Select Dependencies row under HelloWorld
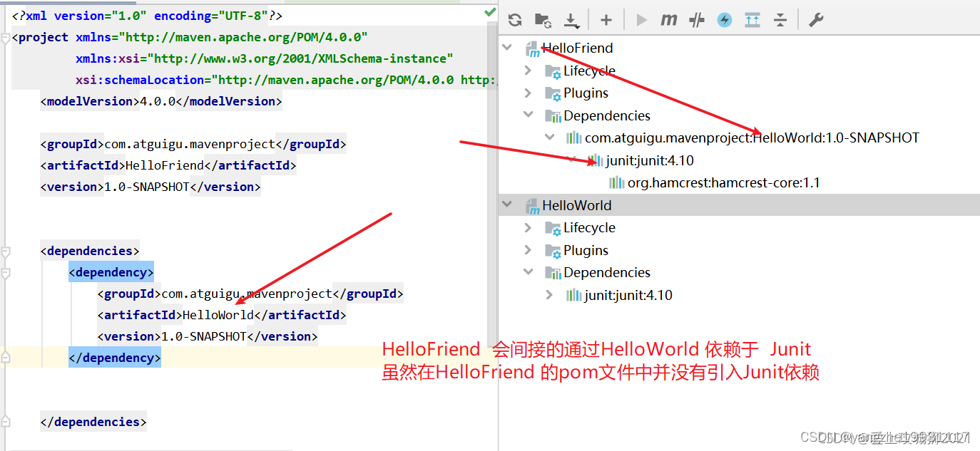Screen dimensions: 980x451 739,273
